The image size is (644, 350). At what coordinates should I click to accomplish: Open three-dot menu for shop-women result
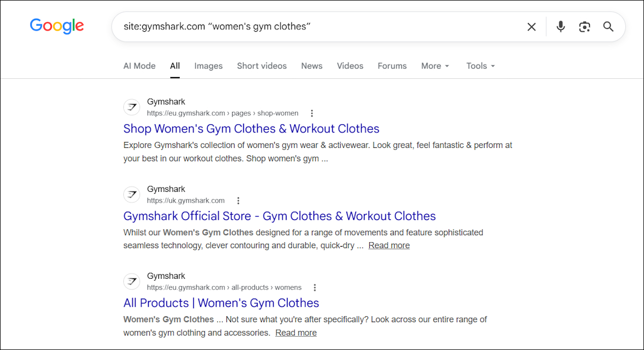coord(312,113)
